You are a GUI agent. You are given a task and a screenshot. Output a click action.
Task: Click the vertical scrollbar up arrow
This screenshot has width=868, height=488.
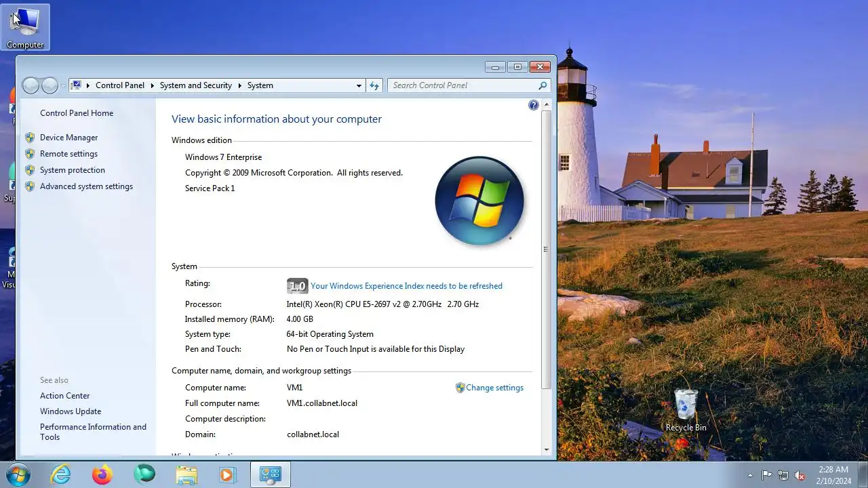(547, 105)
